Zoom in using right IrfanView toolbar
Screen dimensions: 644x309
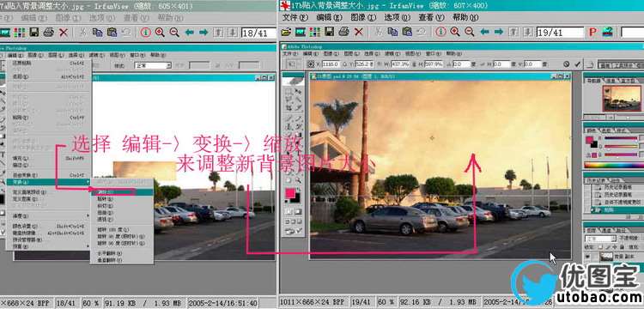tap(454, 32)
